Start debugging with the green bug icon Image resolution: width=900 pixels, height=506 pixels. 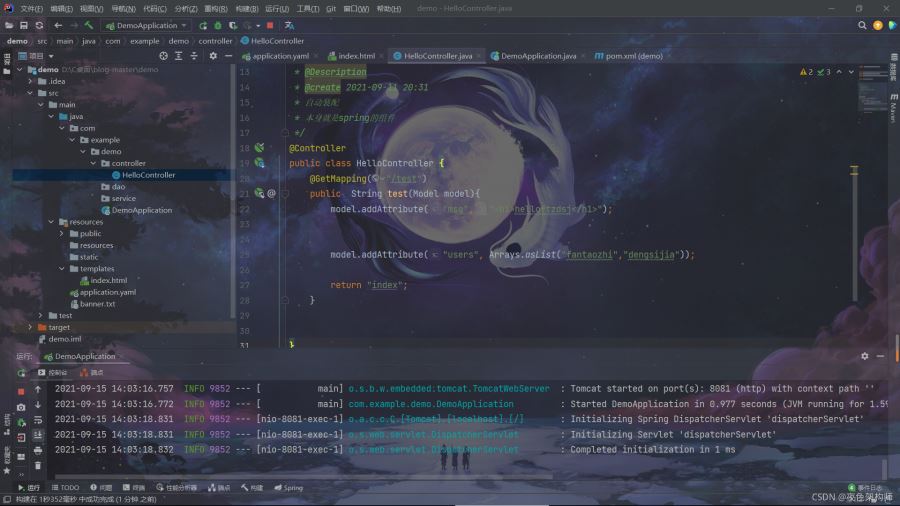[x=218, y=25]
